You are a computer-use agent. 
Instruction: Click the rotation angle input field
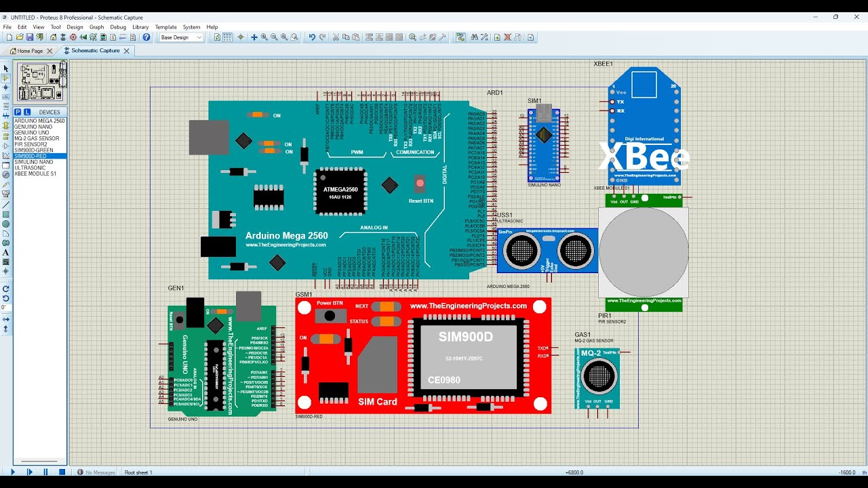(6, 307)
